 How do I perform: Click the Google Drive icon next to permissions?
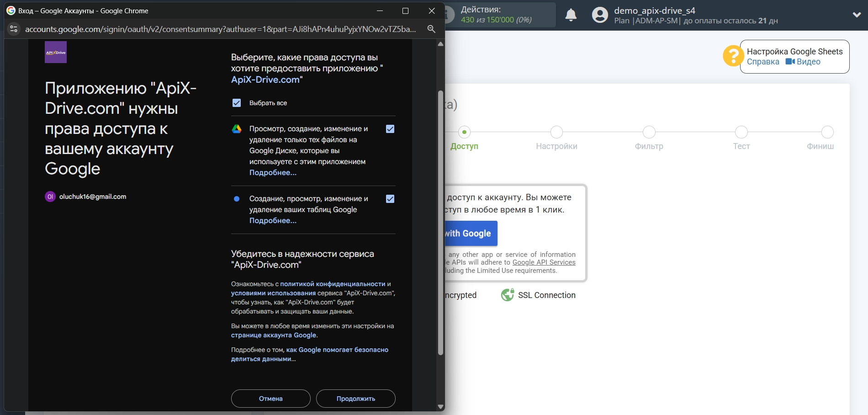pos(237,129)
